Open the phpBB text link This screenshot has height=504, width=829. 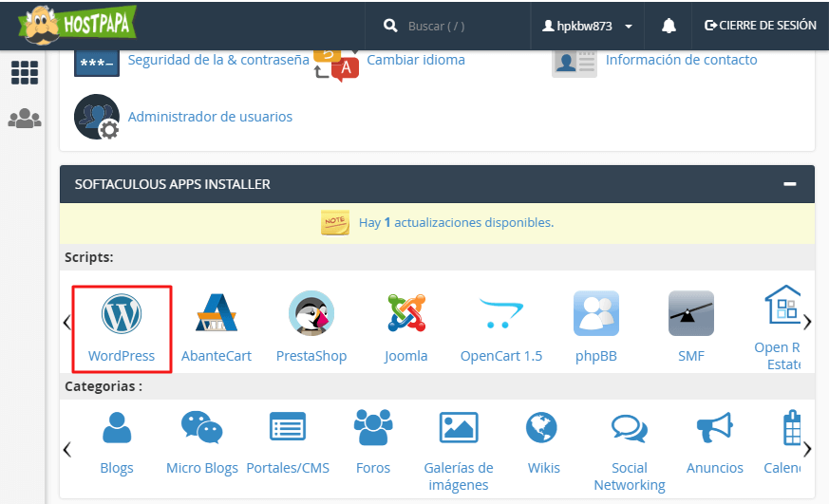(596, 356)
